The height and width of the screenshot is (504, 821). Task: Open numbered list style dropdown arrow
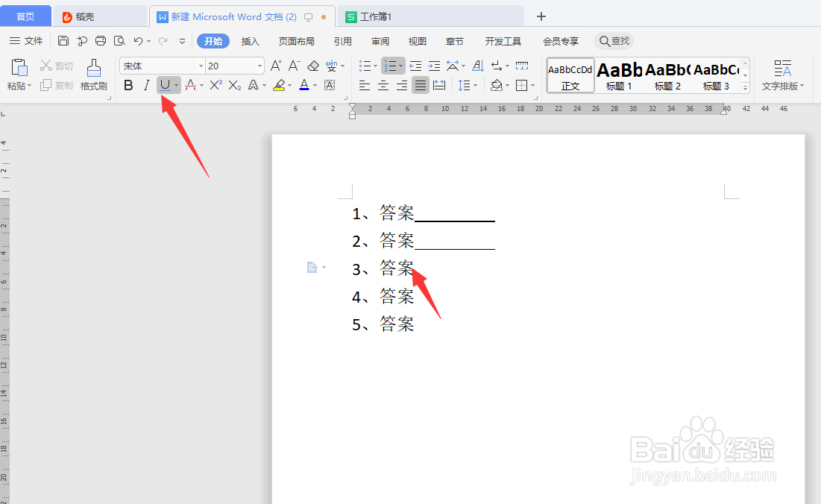tap(400, 66)
